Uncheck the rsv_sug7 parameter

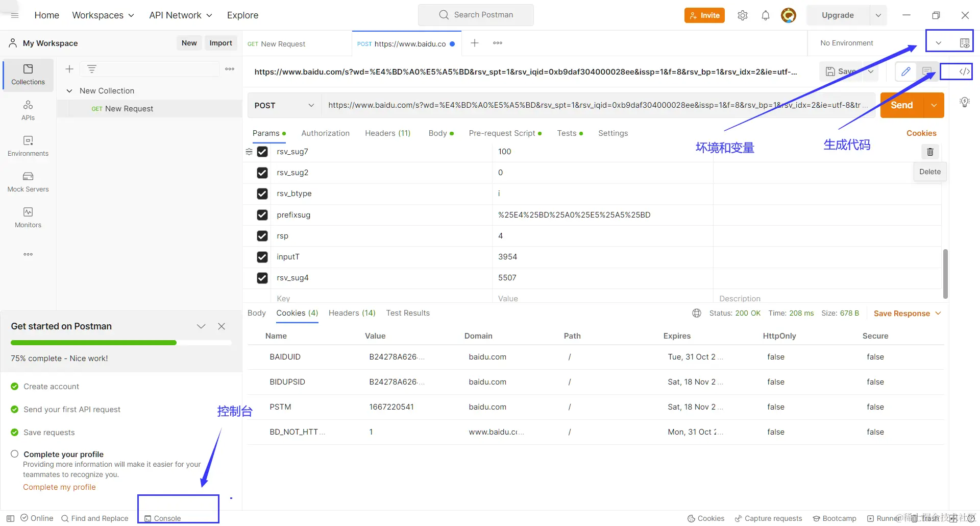coord(262,152)
